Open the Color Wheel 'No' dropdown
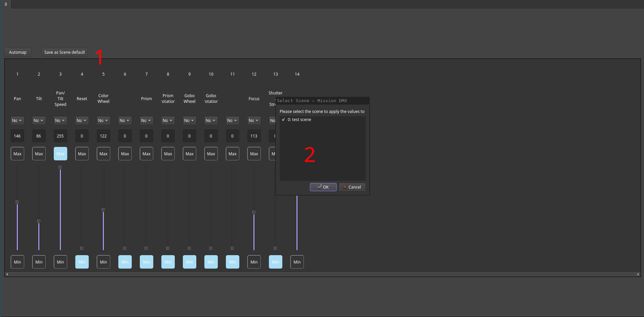Viewport: 644px width, 317px height. 103,121
